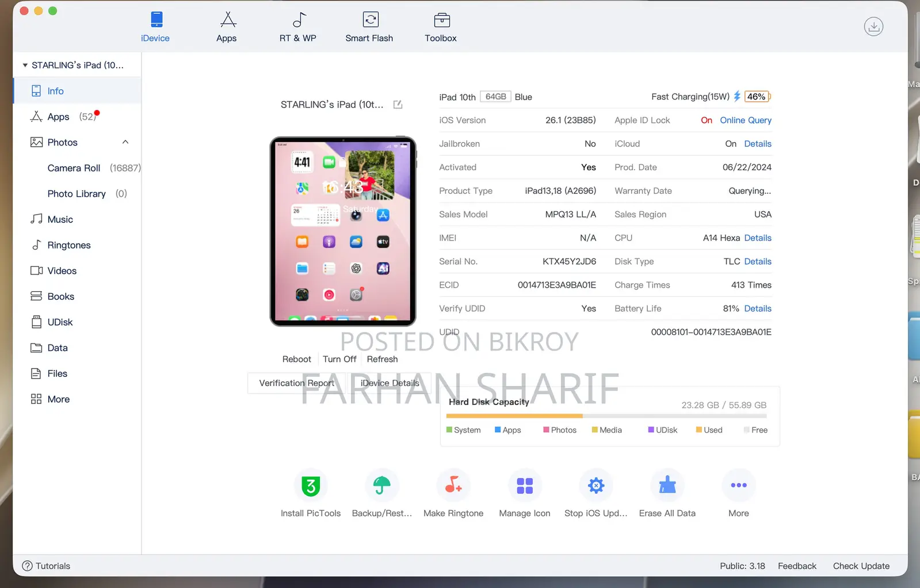Click Check Update
The width and height of the screenshot is (920, 588).
[x=861, y=566]
